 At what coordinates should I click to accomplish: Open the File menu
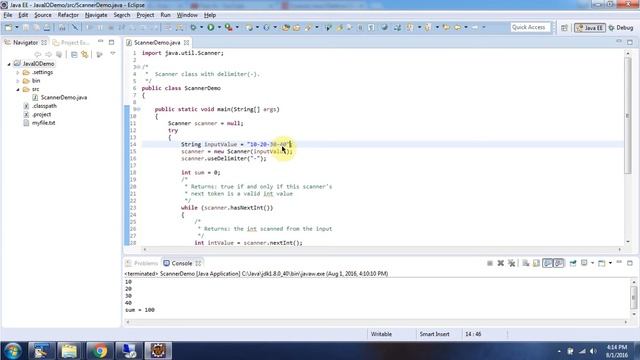8,15
